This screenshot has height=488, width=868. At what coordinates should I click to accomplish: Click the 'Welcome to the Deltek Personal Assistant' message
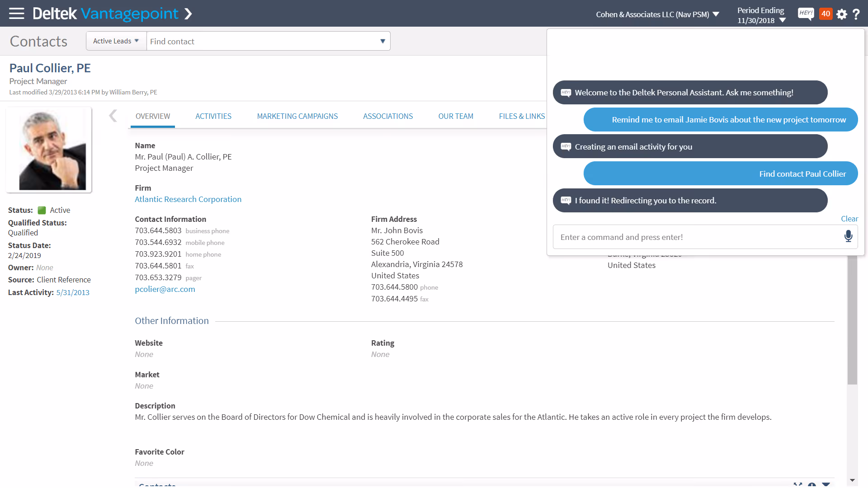coord(690,93)
